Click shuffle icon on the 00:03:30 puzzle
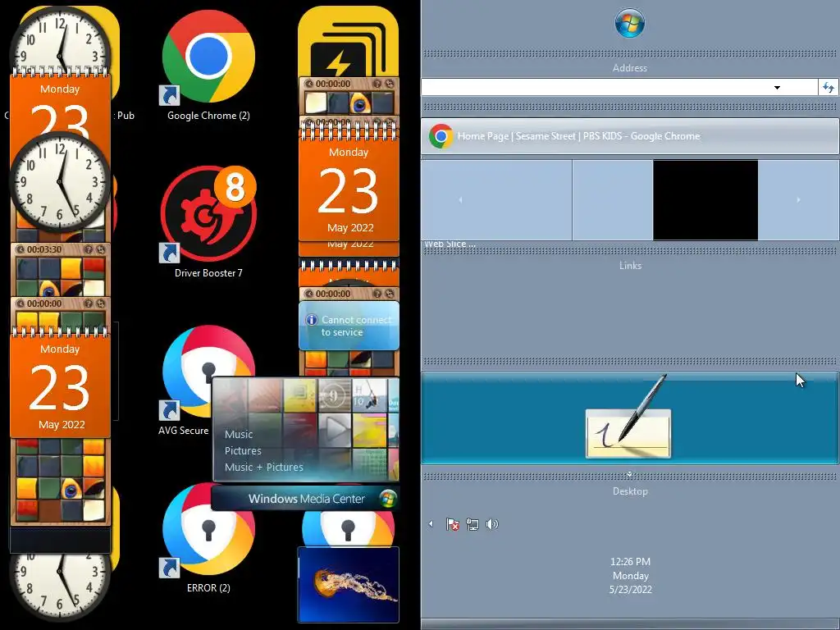Viewport: 840px width, 630px height. [x=100, y=249]
